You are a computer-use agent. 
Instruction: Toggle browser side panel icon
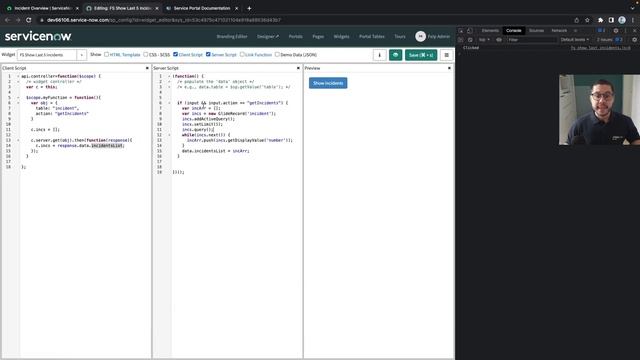tap(611, 20)
